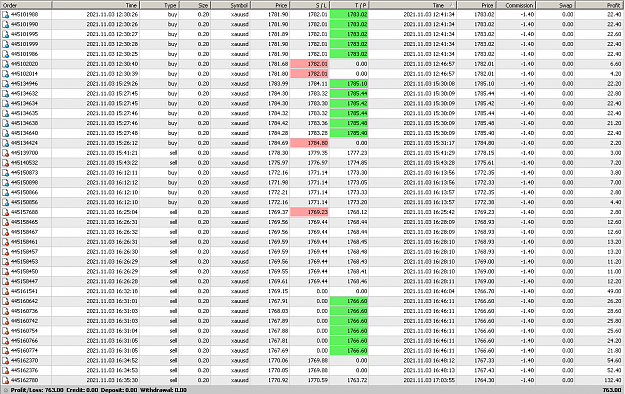Click the icon of order 445134946
This screenshot has height=394, width=625.
coord(5,84)
